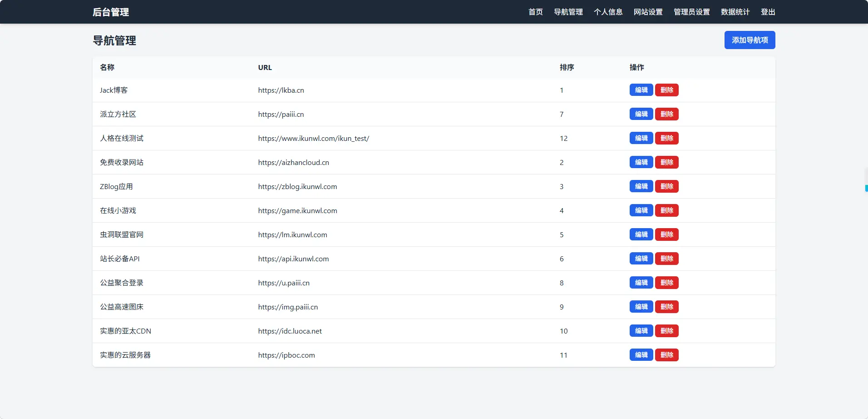Click the sort value 10
The image size is (868, 419).
(563, 331)
